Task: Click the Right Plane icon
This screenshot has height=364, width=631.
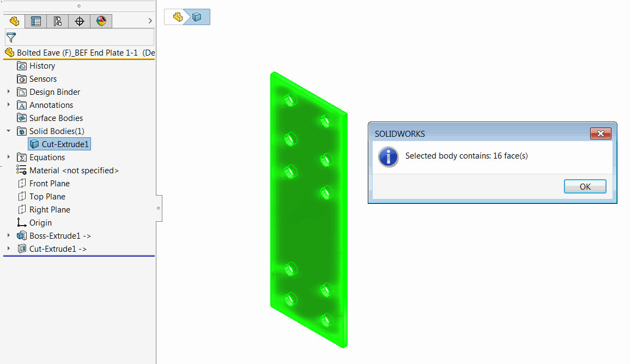Action: point(22,210)
